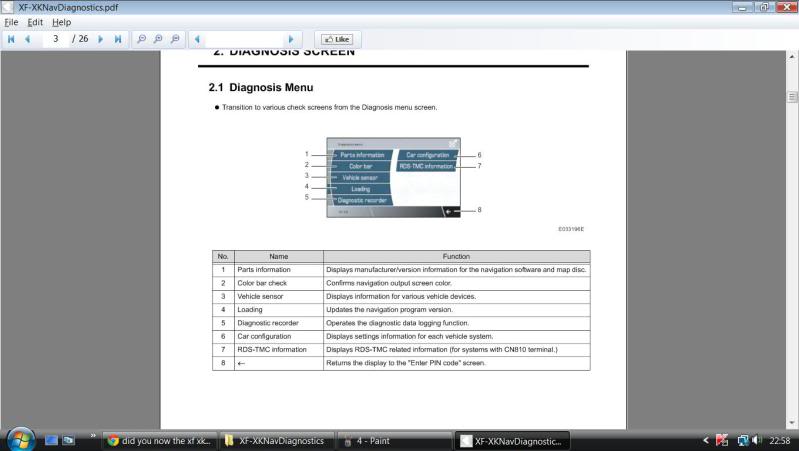Click the XF-XKNavDiagnostic PDF taskbar item
The width and height of the screenshot is (799, 451).
coord(512,441)
